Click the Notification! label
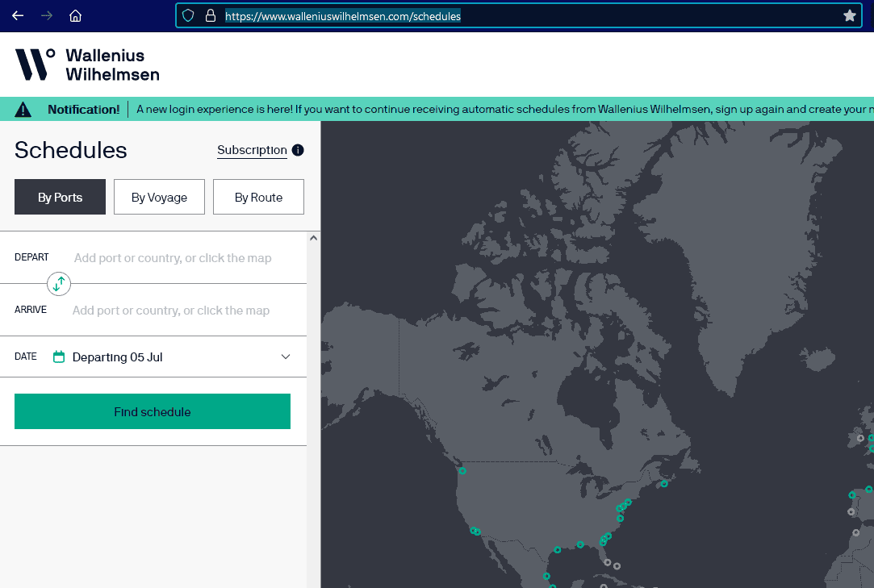Viewport: 874px width, 588px height. point(84,109)
